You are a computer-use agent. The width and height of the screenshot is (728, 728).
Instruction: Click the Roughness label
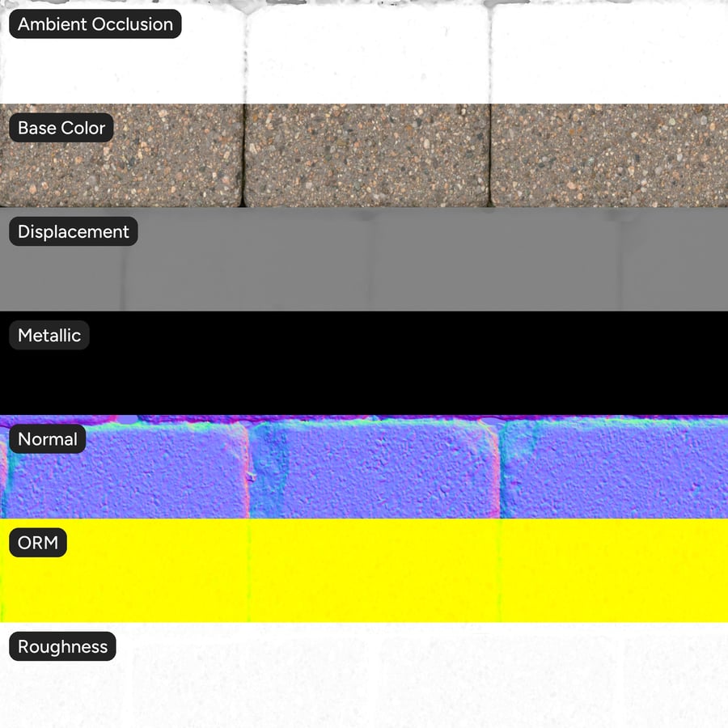(61, 646)
